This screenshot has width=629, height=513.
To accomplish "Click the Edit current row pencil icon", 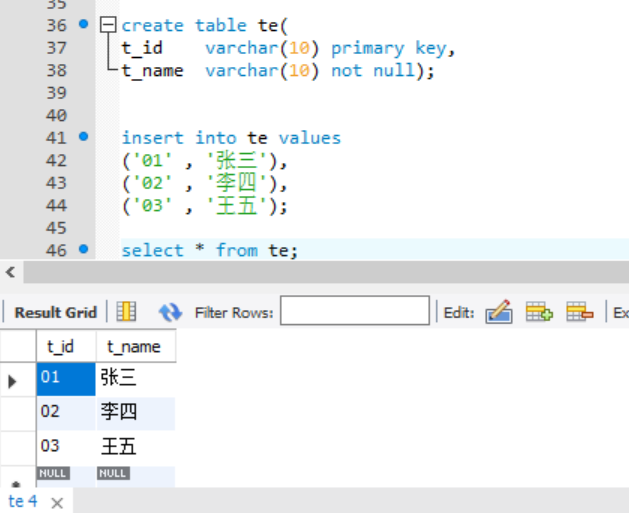I will (499, 312).
